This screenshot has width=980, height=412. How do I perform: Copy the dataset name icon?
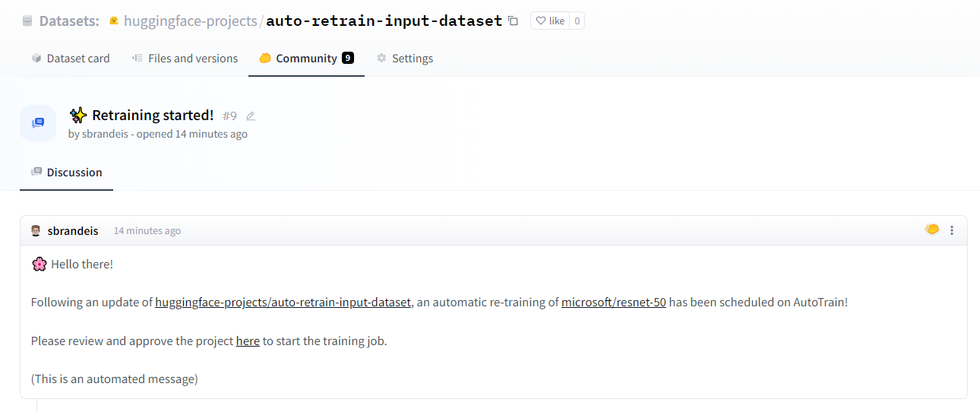point(514,21)
